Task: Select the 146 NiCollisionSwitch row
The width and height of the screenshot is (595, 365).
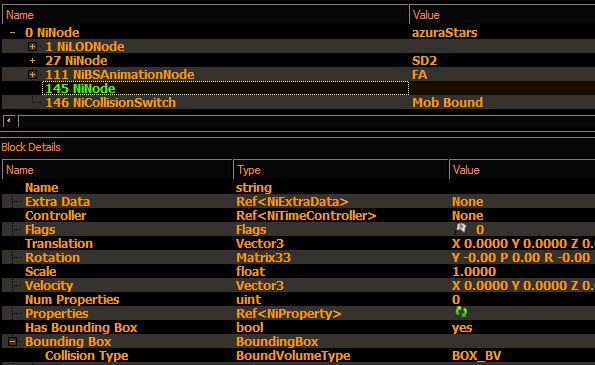Action: click(x=110, y=103)
